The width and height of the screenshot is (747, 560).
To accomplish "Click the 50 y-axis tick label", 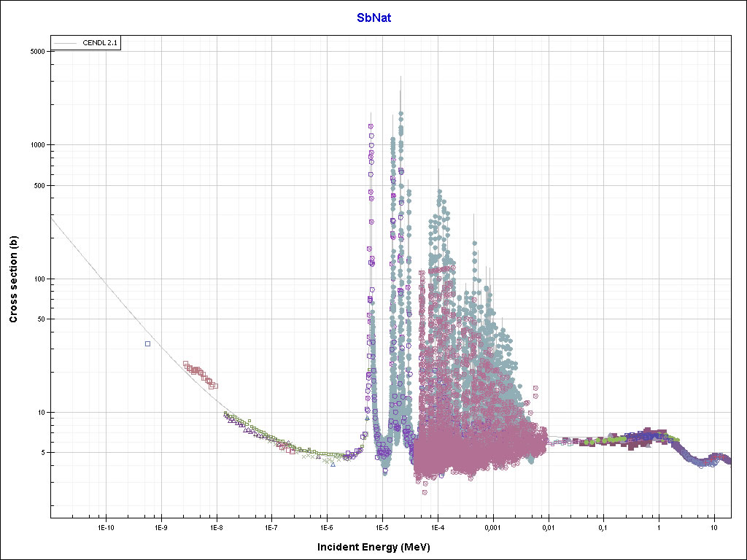I will [42, 319].
